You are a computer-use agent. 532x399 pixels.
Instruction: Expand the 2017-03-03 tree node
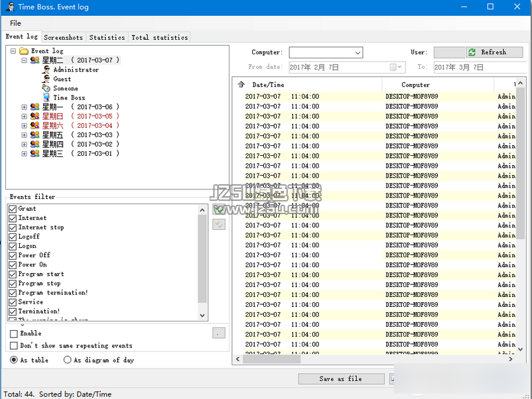coord(24,135)
